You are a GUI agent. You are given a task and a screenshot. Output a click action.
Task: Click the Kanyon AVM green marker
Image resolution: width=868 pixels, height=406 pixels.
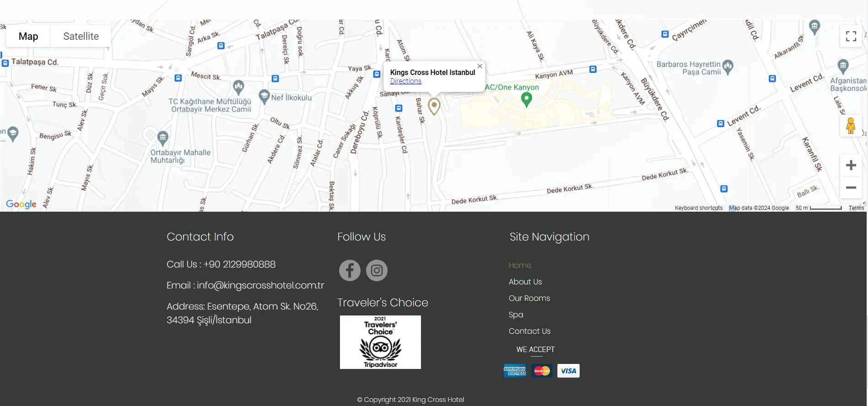click(x=526, y=99)
